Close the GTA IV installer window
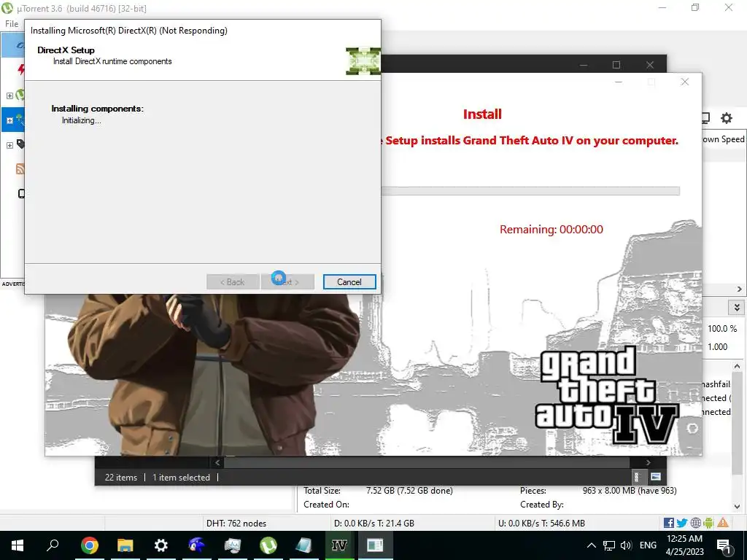Screen dimensions: 747x560 tap(684, 82)
